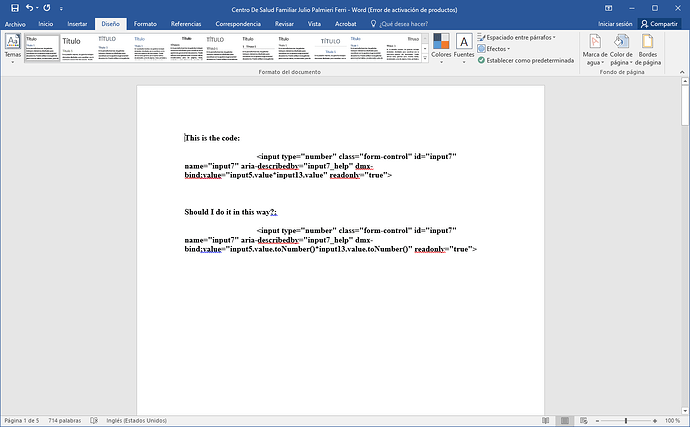Switch to the Insertar tab
The width and height of the screenshot is (690, 427).
77,24
